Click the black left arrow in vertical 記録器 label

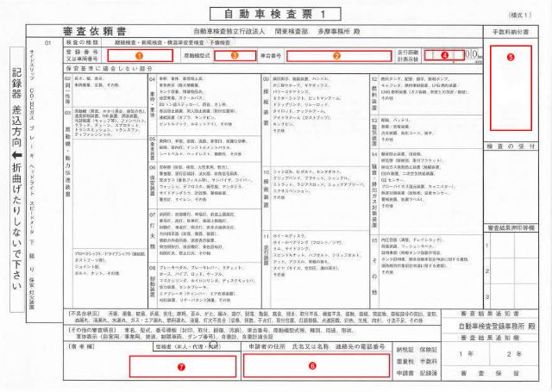17,155
